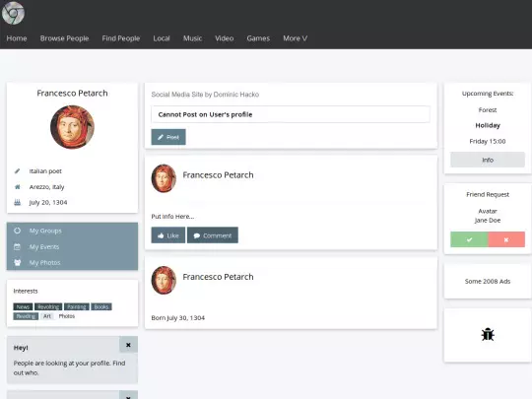Viewport: 532px width, 399px height.
Task: Close the Hey! notification
Action: click(129, 345)
